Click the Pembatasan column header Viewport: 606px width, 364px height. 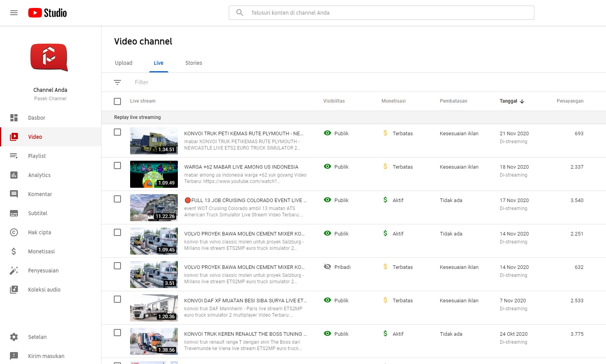point(454,101)
